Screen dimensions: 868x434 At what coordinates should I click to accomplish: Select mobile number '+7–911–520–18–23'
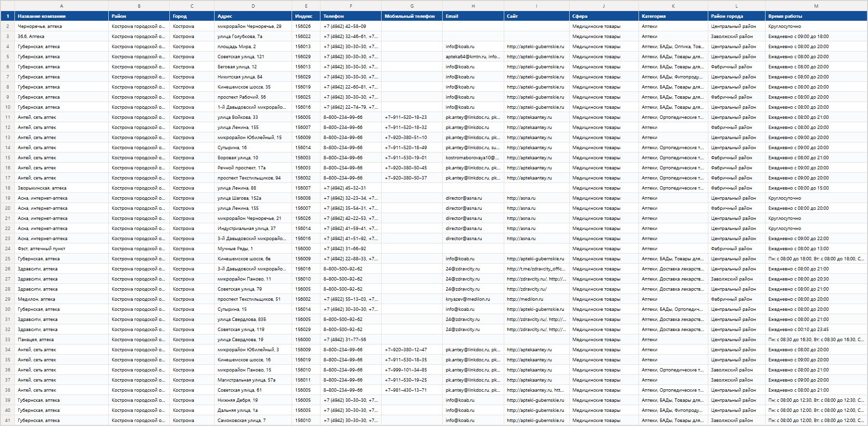click(412, 117)
